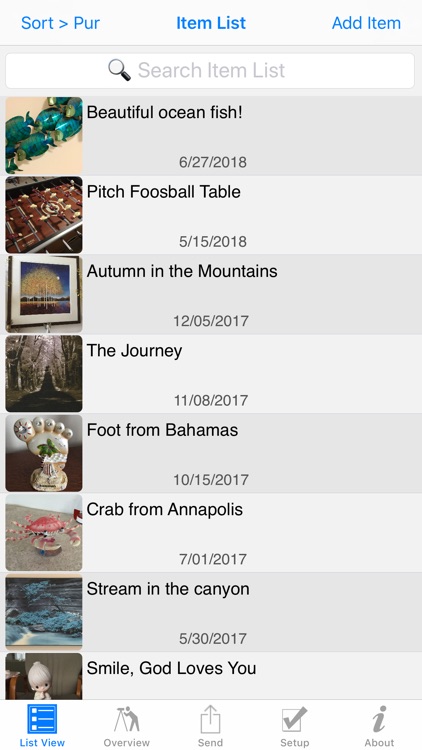The height and width of the screenshot is (750, 422).
Task: Tap the Crab from Annapolis photo
Action: click(x=44, y=532)
